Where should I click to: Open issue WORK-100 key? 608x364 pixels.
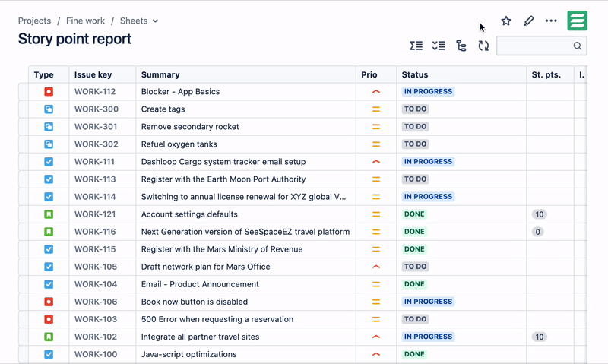[96, 354]
